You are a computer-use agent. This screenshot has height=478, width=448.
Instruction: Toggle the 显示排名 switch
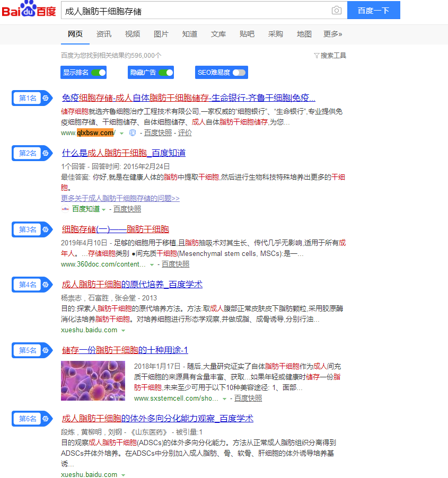coord(98,73)
